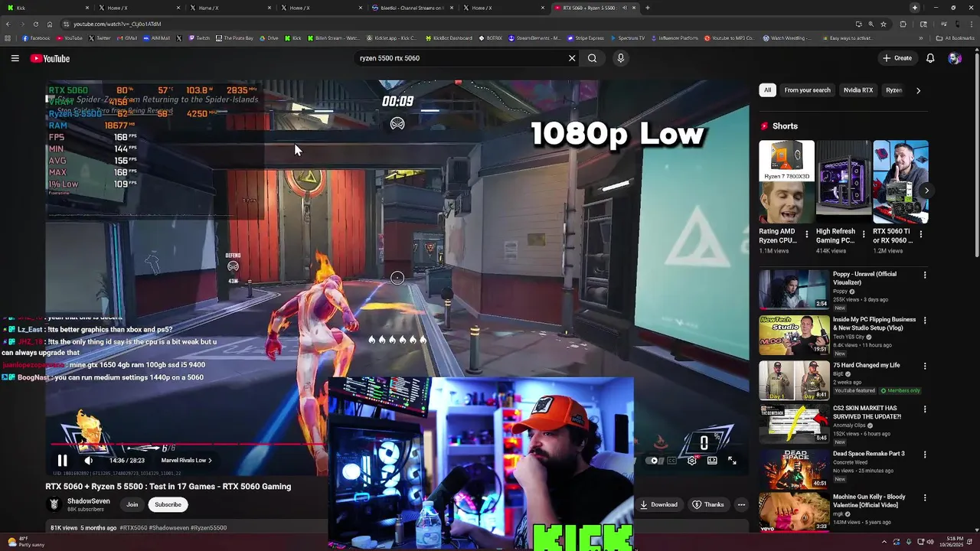Image resolution: width=980 pixels, height=551 pixels.
Task: Bookmark this page with the star icon
Action: pos(883,24)
